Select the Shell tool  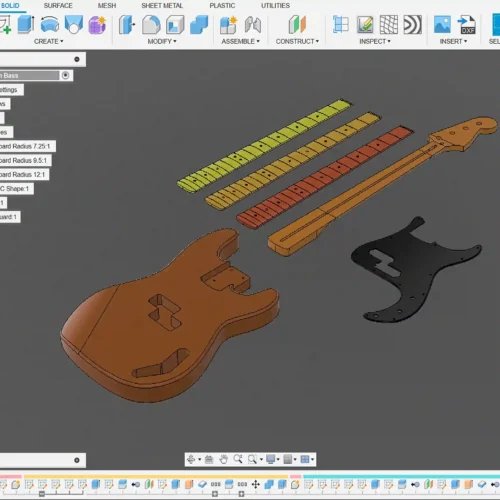(175, 24)
